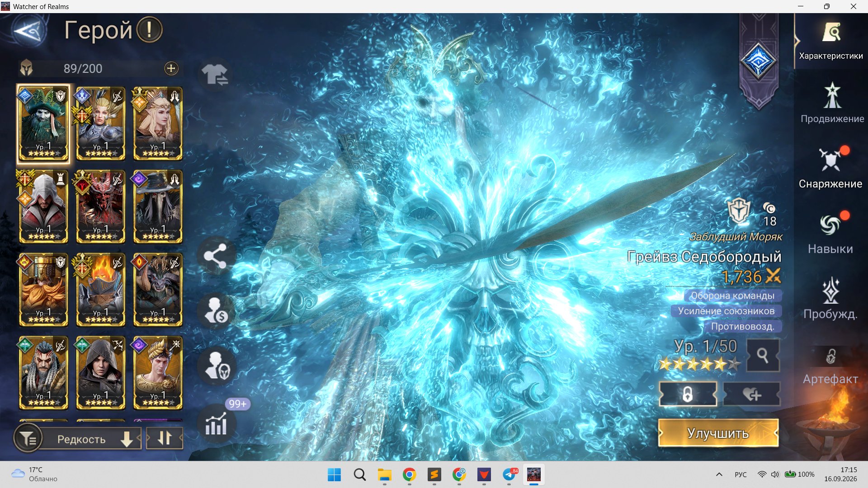Image resolution: width=868 pixels, height=488 pixels.
Task: Click the Оборона команды tag
Action: 732,296
